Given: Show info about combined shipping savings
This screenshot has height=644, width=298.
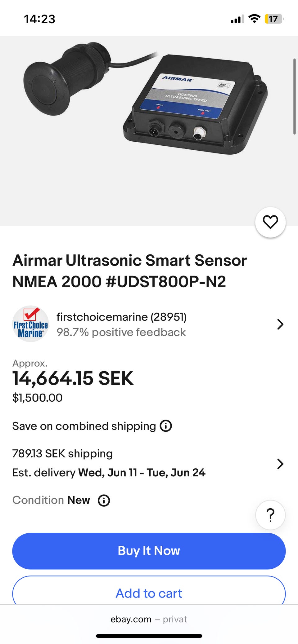Looking at the screenshot, I should 166,426.
